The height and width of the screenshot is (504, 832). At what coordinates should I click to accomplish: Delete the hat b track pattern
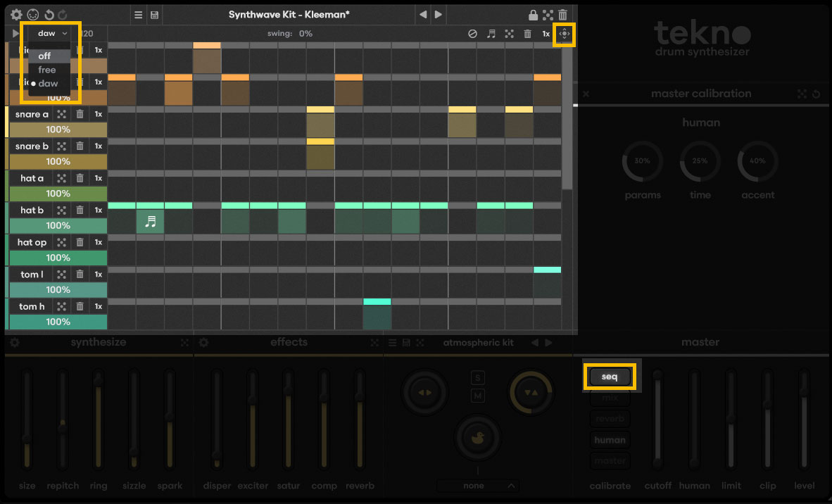click(80, 210)
